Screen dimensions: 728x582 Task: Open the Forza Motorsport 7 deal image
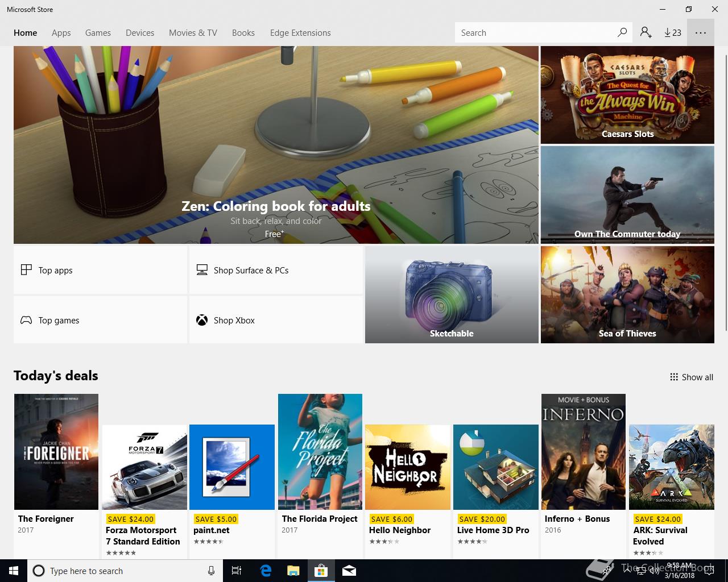click(144, 467)
